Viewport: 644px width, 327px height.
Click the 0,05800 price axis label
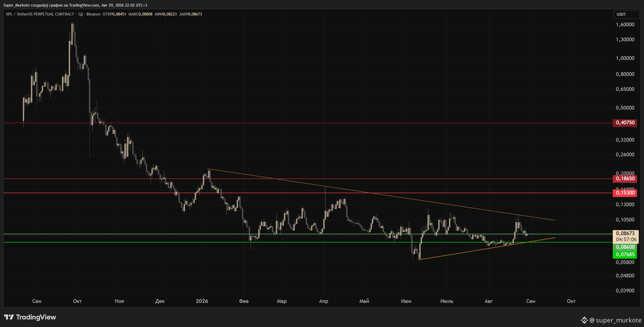(625, 262)
